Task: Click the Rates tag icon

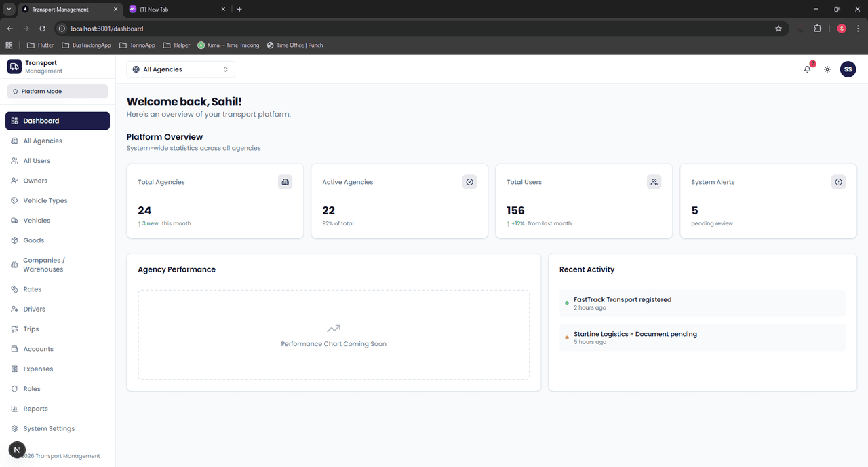Action: [14, 289]
